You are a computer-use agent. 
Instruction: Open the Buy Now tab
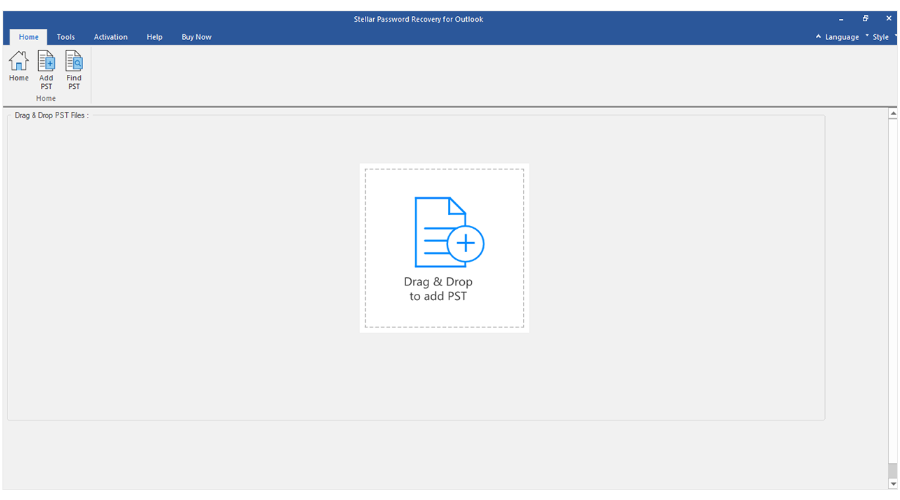click(x=196, y=37)
